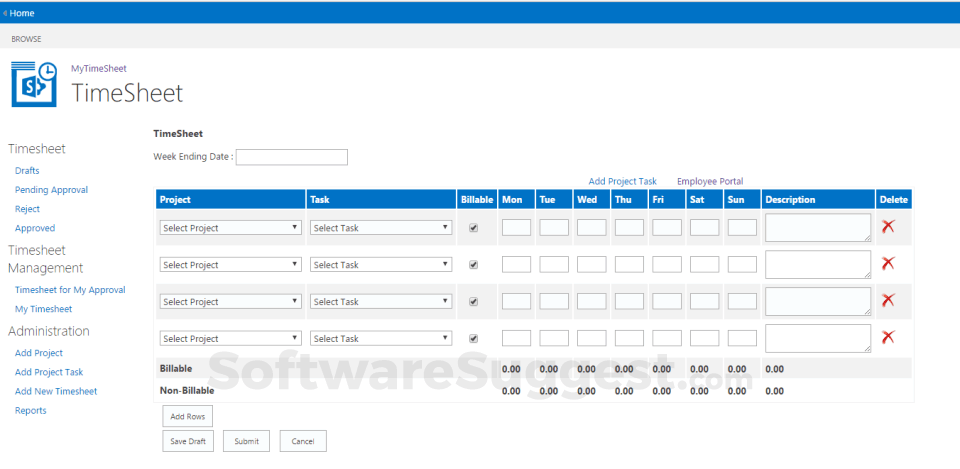The width and height of the screenshot is (960, 469).
Task: Open the second row Select Project dropdown
Action: 231,265
